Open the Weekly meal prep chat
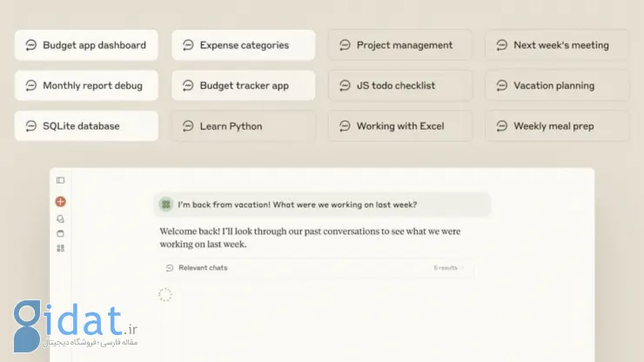This screenshot has width=644, height=362. click(x=557, y=125)
